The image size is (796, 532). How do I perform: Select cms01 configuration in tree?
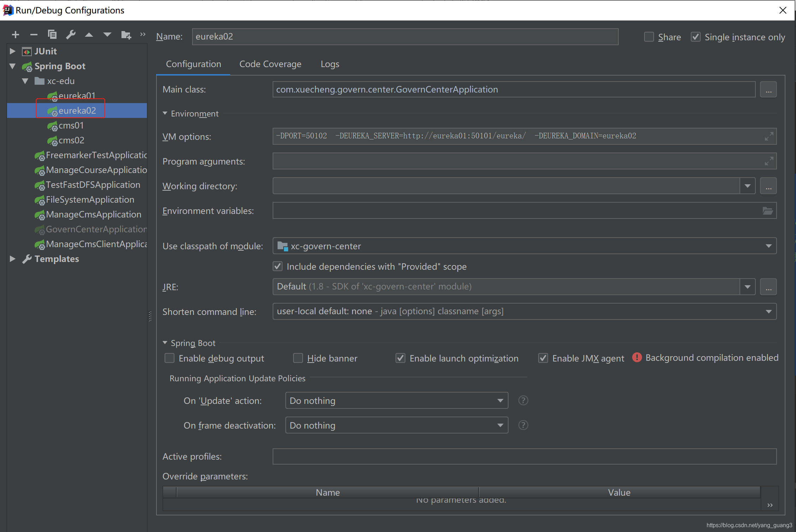[71, 125]
